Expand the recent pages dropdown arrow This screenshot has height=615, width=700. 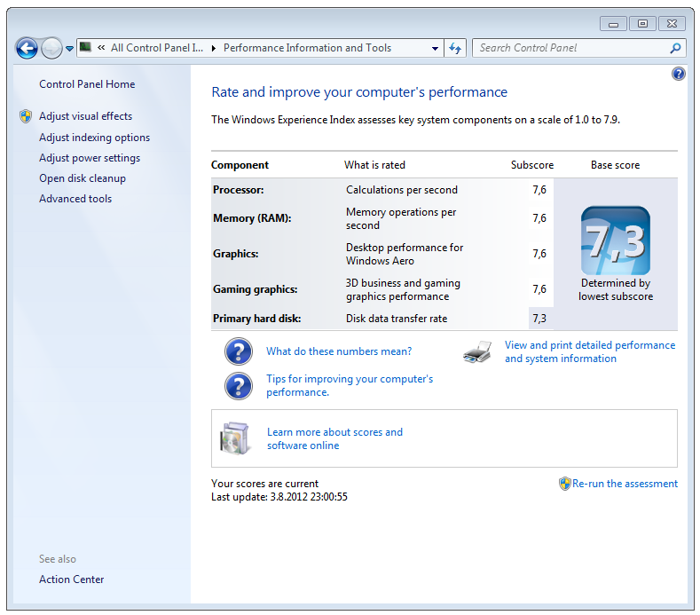click(69, 49)
